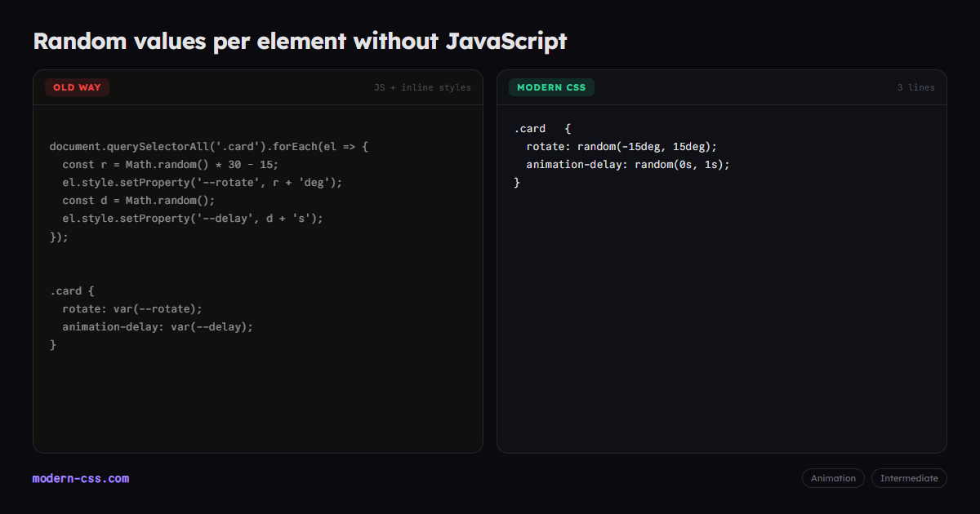
Task: Click the '.card {' selector in modern CSS panel
Action: (x=542, y=129)
